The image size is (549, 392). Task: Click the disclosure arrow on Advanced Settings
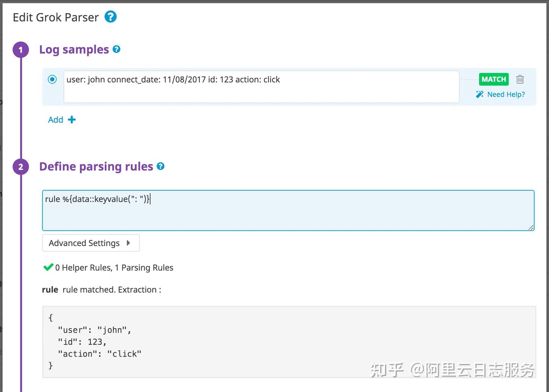coord(129,243)
